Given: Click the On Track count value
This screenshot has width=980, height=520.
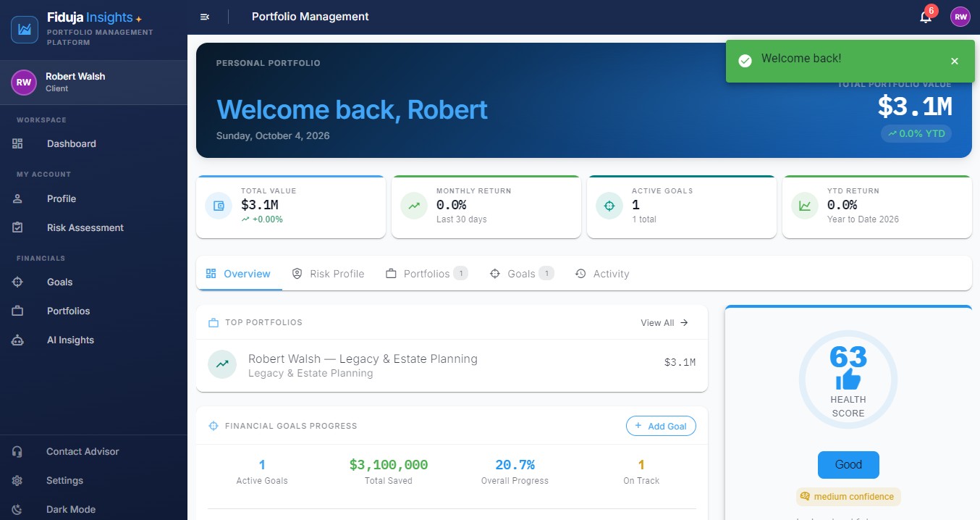Looking at the screenshot, I should [x=641, y=465].
